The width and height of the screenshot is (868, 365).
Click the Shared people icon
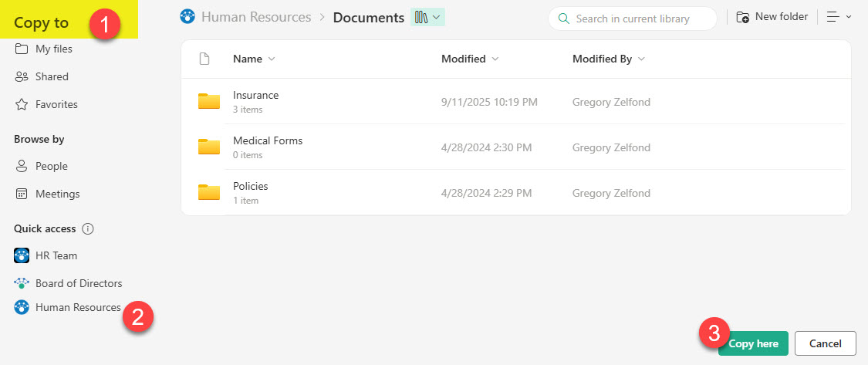[x=22, y=76]
